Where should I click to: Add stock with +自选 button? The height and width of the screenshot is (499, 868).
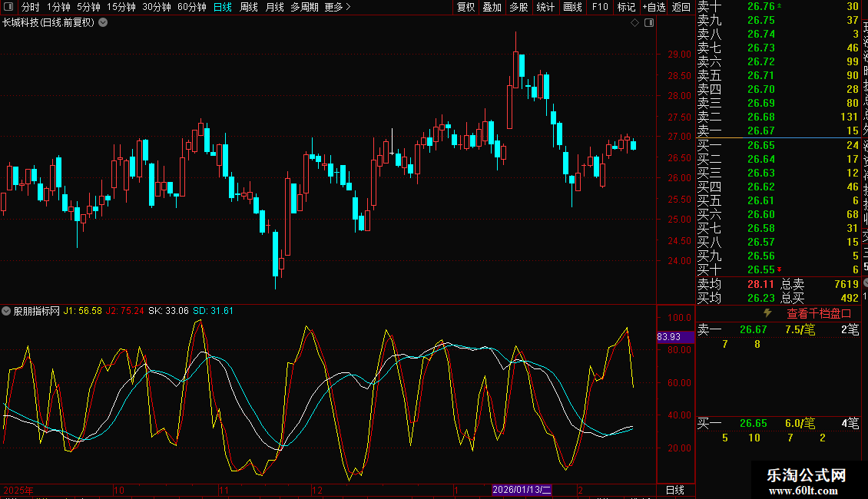coord(654,7)
